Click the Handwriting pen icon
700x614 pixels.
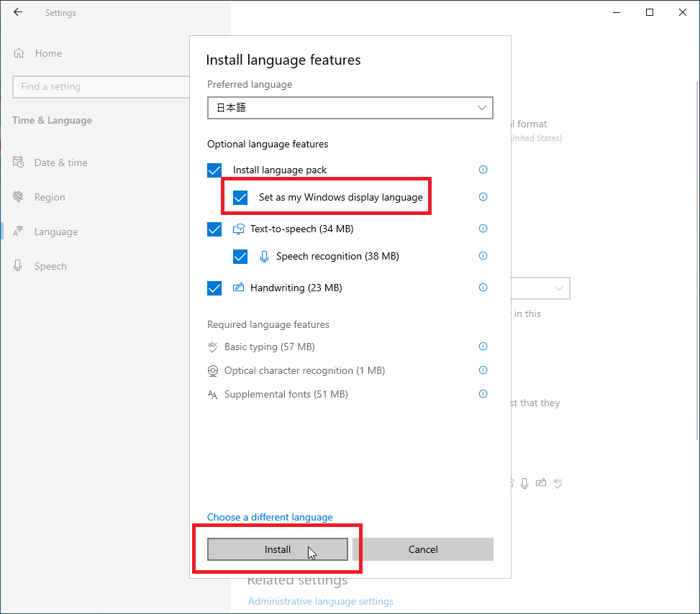point(239,288)
